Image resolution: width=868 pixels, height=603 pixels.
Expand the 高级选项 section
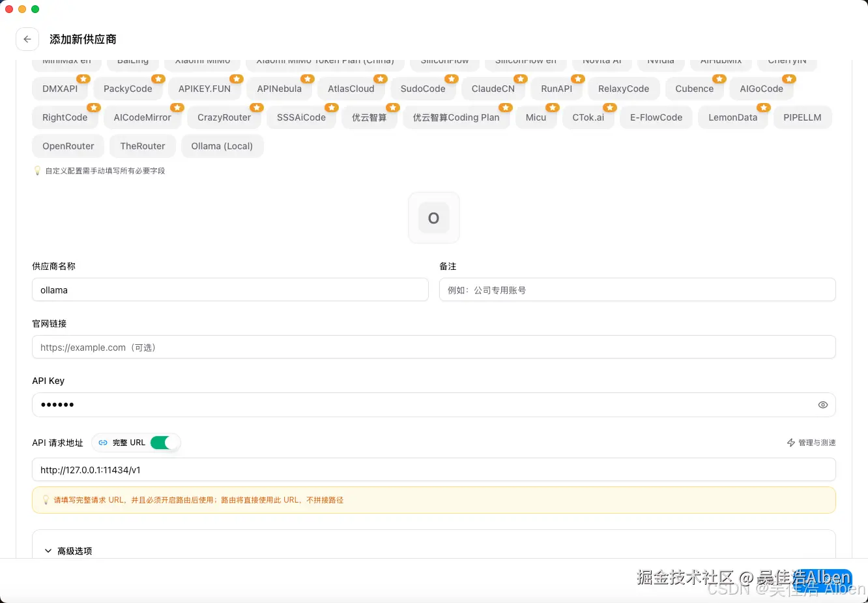point(68,551)
